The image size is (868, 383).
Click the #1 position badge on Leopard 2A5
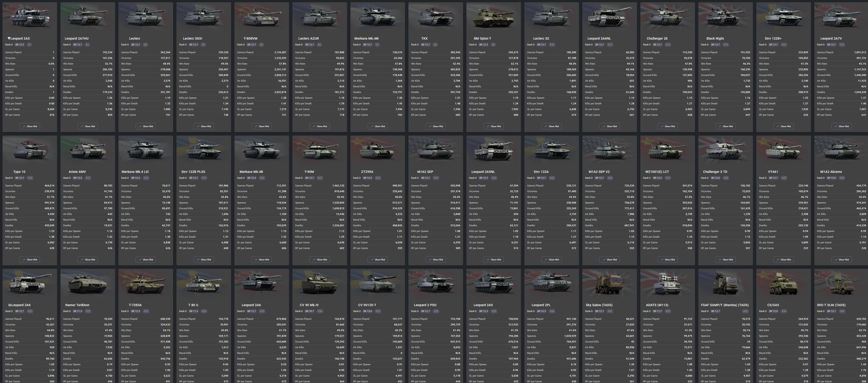tap(29, 45)
